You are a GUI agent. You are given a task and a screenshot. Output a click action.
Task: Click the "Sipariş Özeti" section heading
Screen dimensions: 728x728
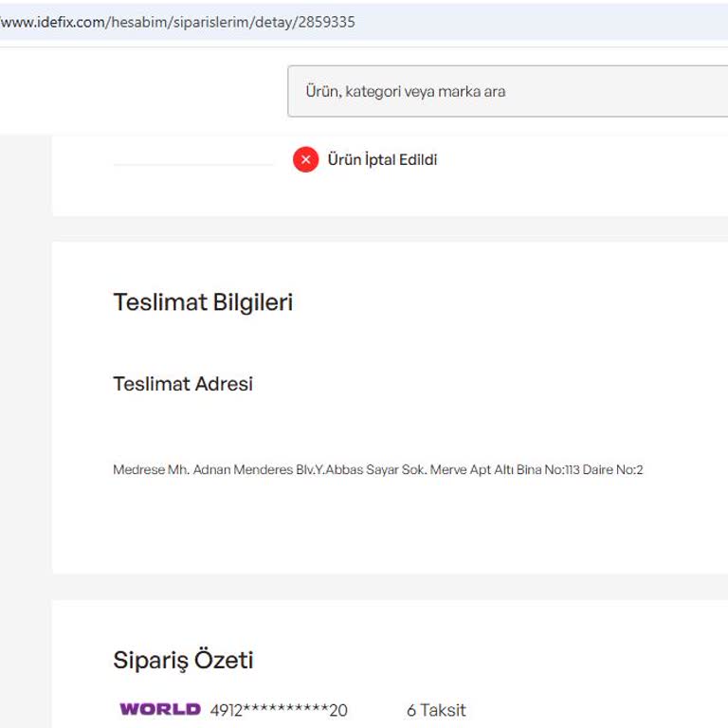coord(183,660)
